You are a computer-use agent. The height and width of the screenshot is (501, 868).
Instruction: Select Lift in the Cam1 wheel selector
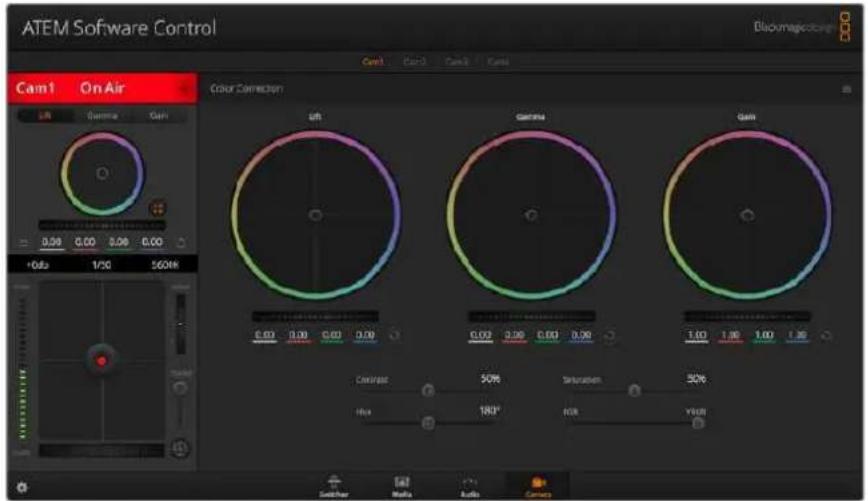[x=45, y=116]
